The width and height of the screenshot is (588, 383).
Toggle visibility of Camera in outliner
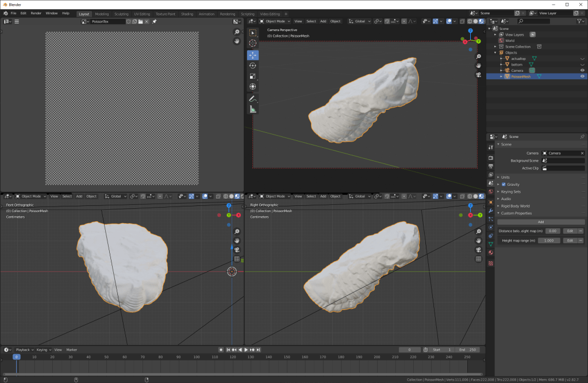(582, 70)
